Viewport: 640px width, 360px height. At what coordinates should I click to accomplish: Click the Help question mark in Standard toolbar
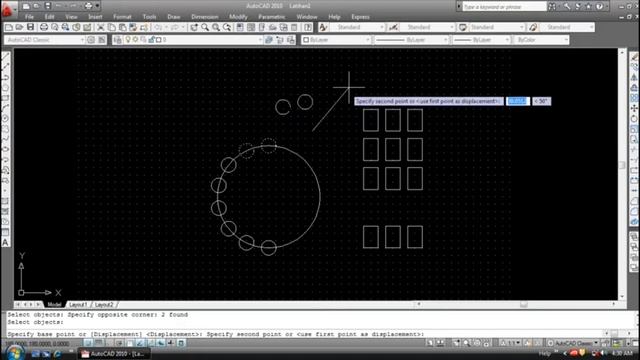point(308,27)
